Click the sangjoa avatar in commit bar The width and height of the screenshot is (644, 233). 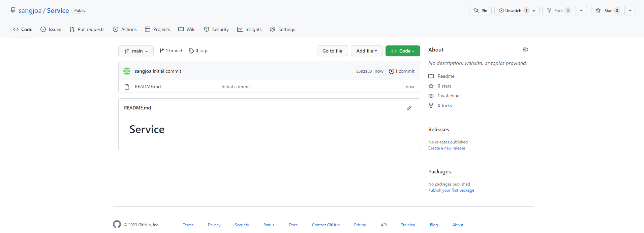pos(127,71)
